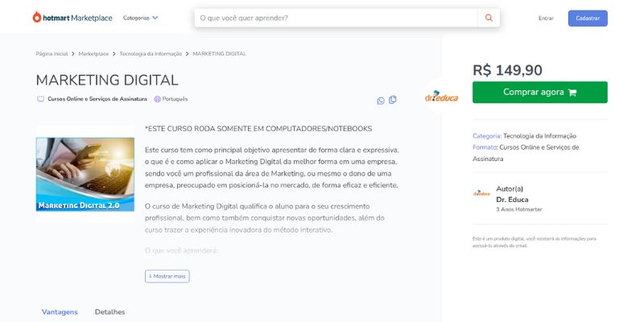Click the monitor icon beside Cursos Online

[x=41, y=99]
